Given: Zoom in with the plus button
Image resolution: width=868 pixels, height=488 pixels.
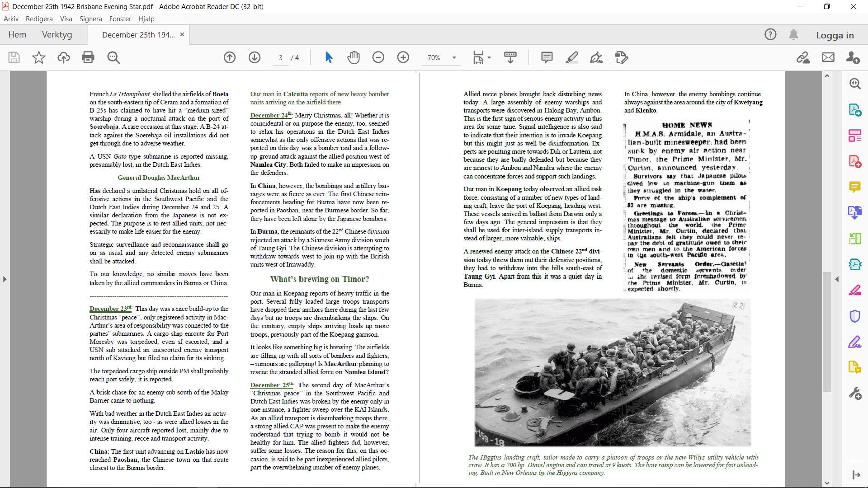Looking at the screenshot, I should [403, 57].
